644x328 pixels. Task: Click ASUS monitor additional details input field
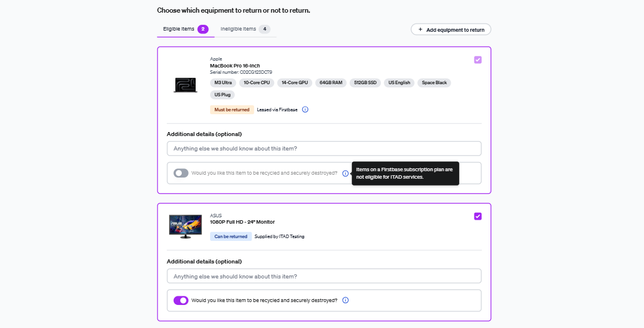coord(324,276)
